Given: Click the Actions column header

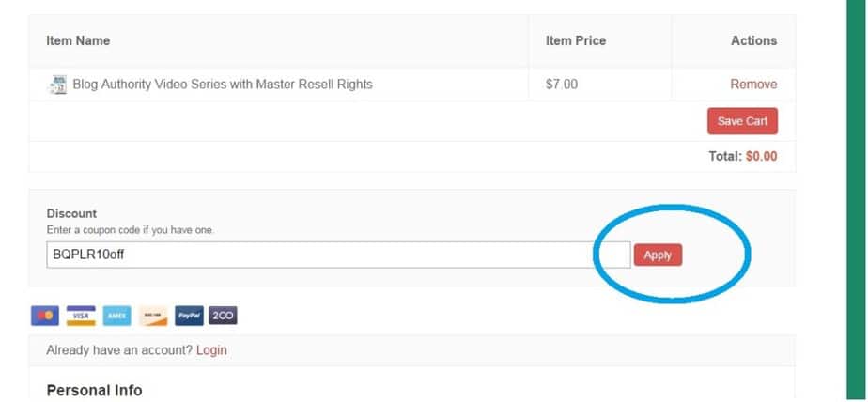Looking at the screenshot, I should coord(754,40).
